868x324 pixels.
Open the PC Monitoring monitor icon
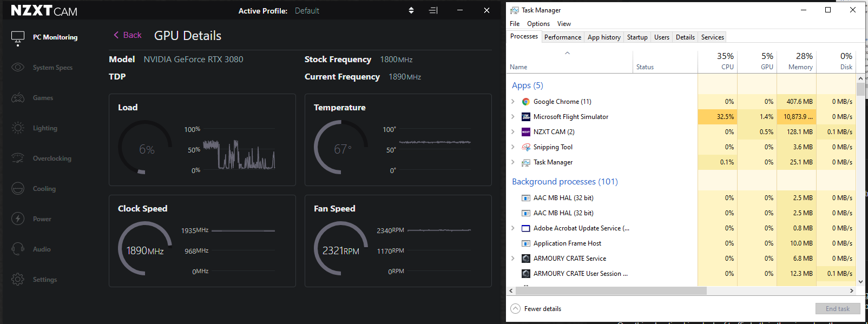tap(18, 37)
